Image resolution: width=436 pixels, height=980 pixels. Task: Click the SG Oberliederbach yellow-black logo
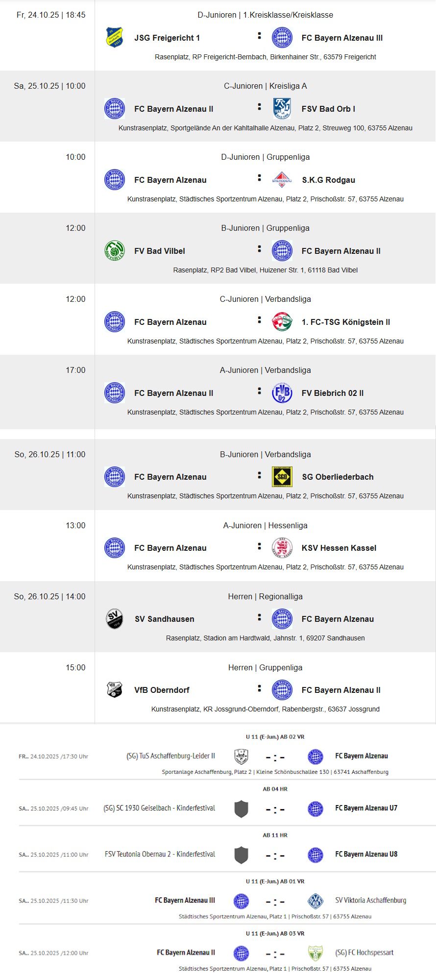click(282, 477)
